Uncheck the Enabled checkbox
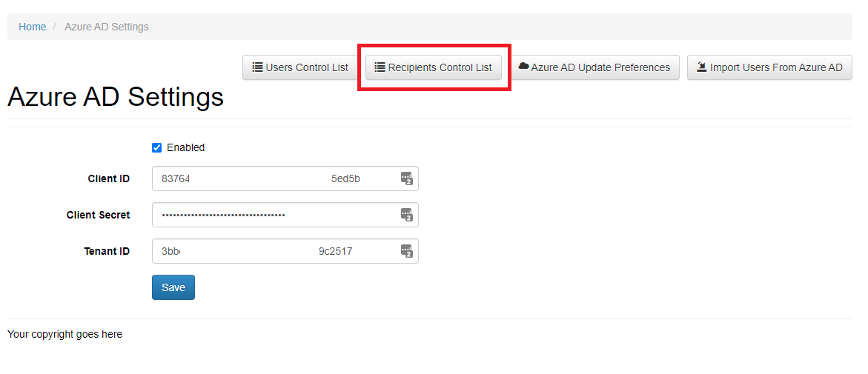868x374 pixels. point(156,147)
